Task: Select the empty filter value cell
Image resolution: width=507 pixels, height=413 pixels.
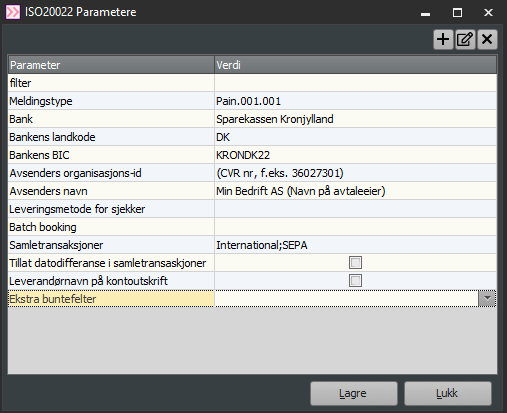Action: [x=355, y=83]
